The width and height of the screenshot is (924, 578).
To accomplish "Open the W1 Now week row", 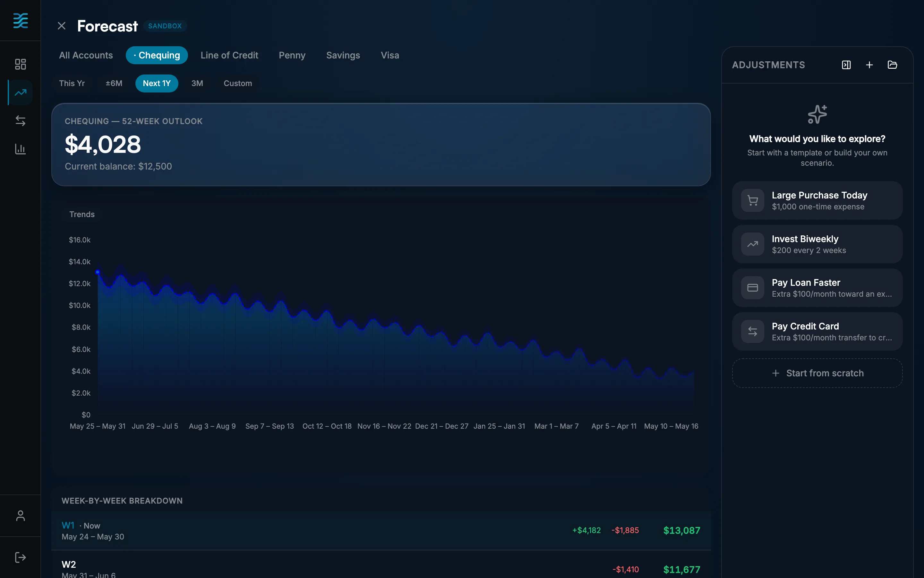I will pos(381,530).
